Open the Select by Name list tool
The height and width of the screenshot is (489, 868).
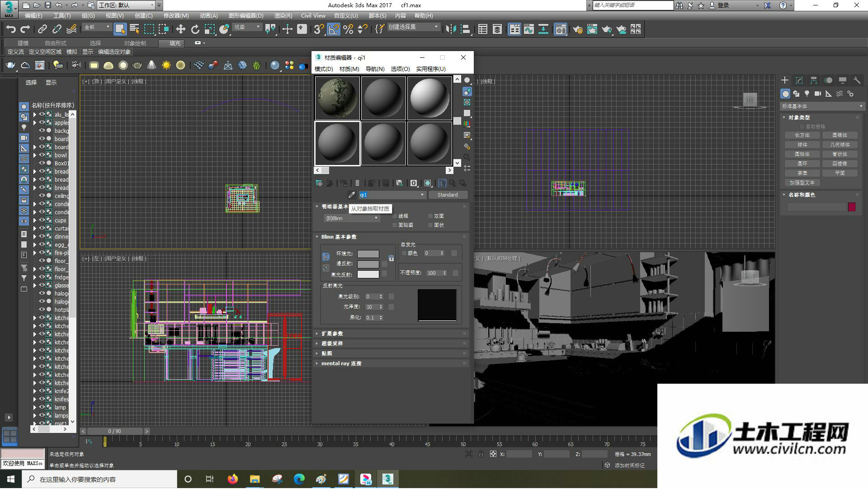(x=135, y=29)
